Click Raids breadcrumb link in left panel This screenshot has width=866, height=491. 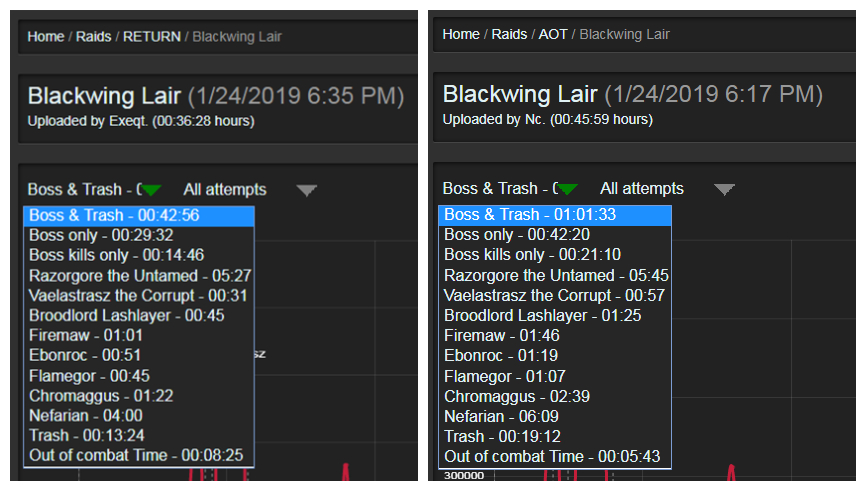click(94, 37)
